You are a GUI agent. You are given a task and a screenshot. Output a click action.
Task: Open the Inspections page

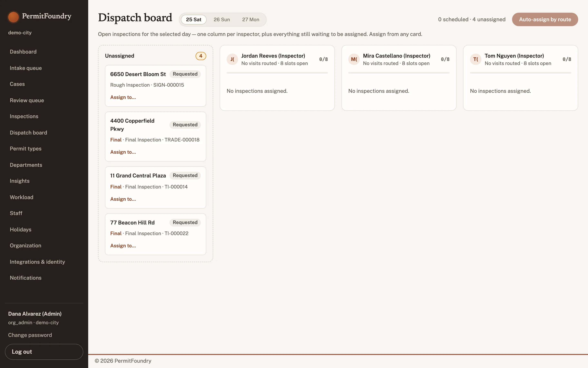(24, 116)
